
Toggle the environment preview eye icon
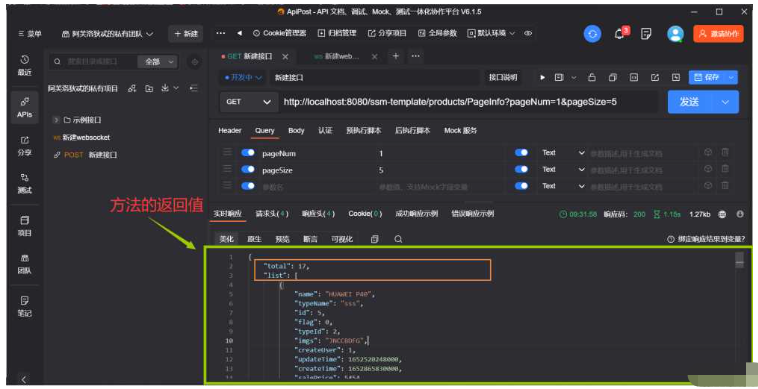click(x=528, y=33)
